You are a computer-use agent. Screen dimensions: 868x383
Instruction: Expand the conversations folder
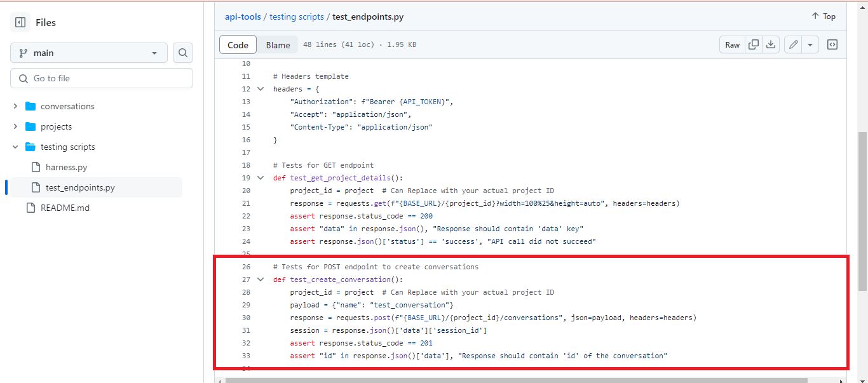15,106
